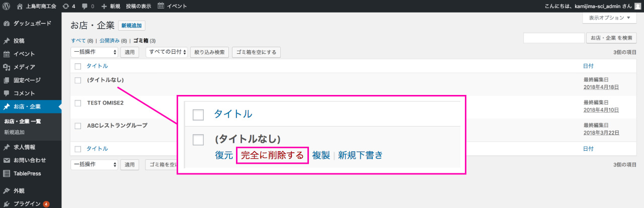644x208 pixels.
Task: Open the プラグイン sidebar menu
Action: click(x=27, y=203)
